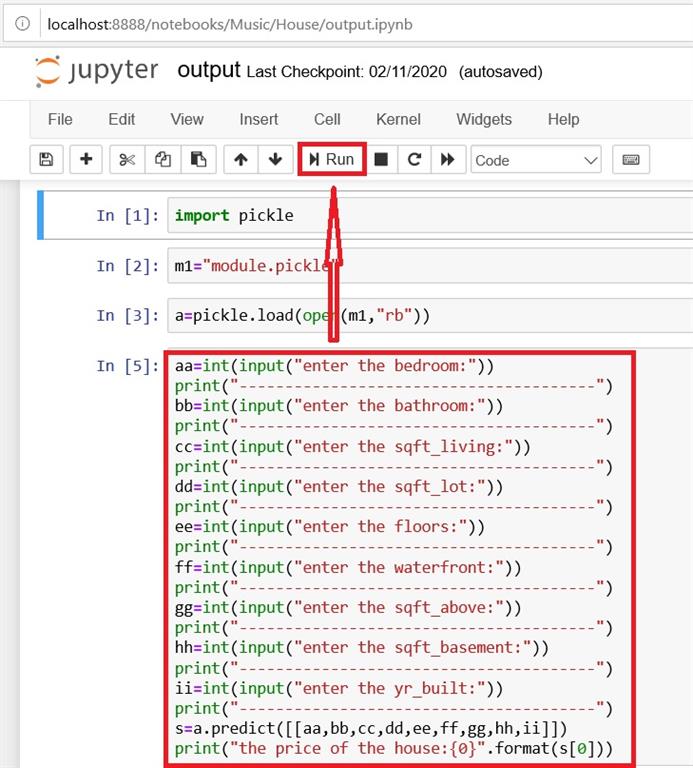This screenshot has height=768, width=693.
Task: Click the Jupyter logo
Action: click(x=96, y=72)
